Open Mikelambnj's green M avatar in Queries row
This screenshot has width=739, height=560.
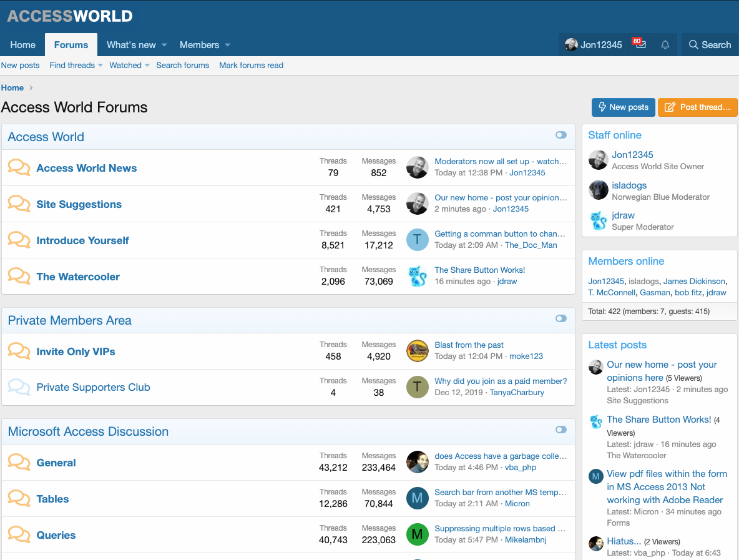(x=417, y=534)
